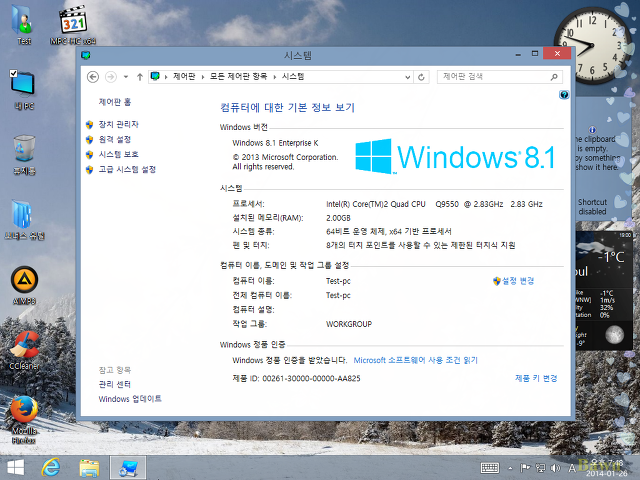Show hidden tray icons arrow
Image resolution: width=640 pixels, height=480 pixels.
tap(510, 468)
